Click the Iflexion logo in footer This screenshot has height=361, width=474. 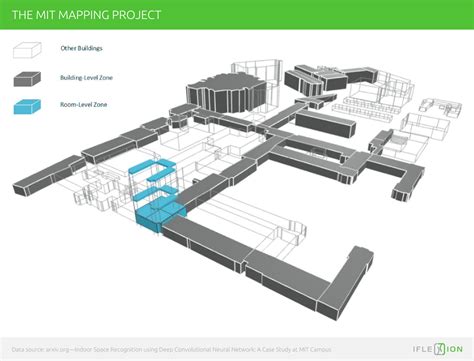click(x=438, y=349)
